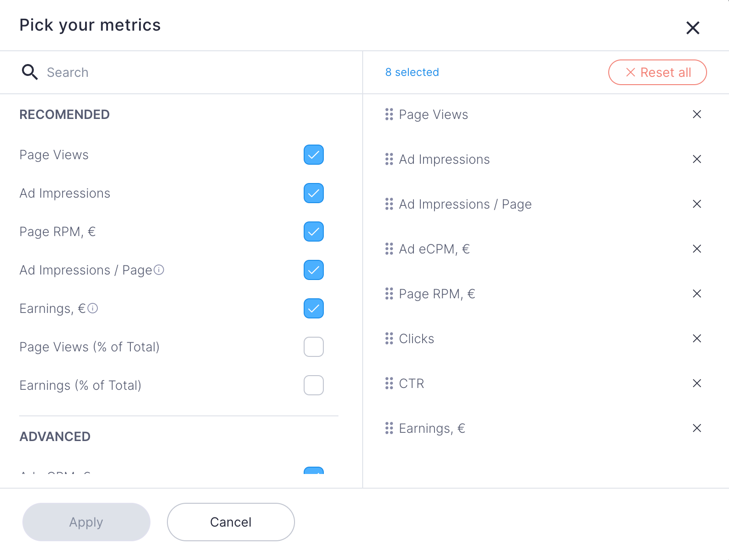Click info icon next to Ad Impressions / Page
729x560 pixels.
click(159, 270)
